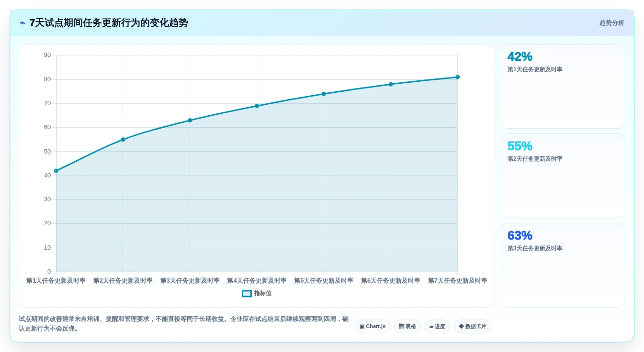644x352 pixels.
Task: Click the data point for 第7天
Action: pos(458,77)
